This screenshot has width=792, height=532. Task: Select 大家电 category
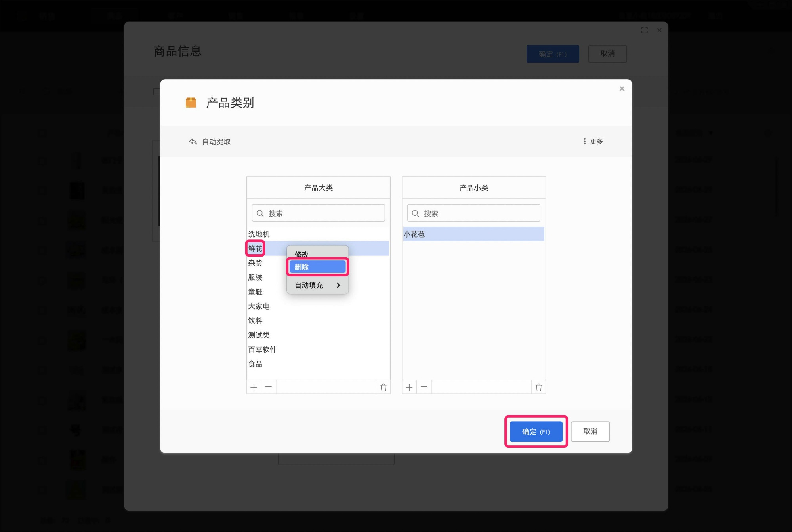318,306
